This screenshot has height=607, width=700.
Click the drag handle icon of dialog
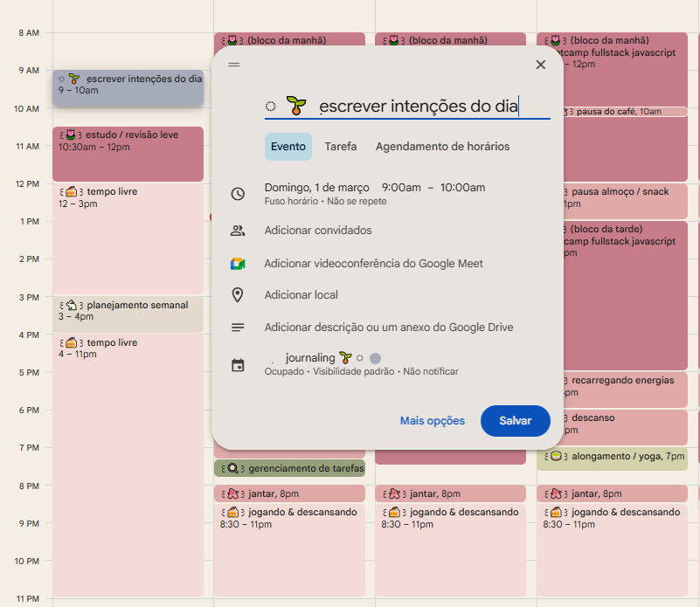point(234,65)
